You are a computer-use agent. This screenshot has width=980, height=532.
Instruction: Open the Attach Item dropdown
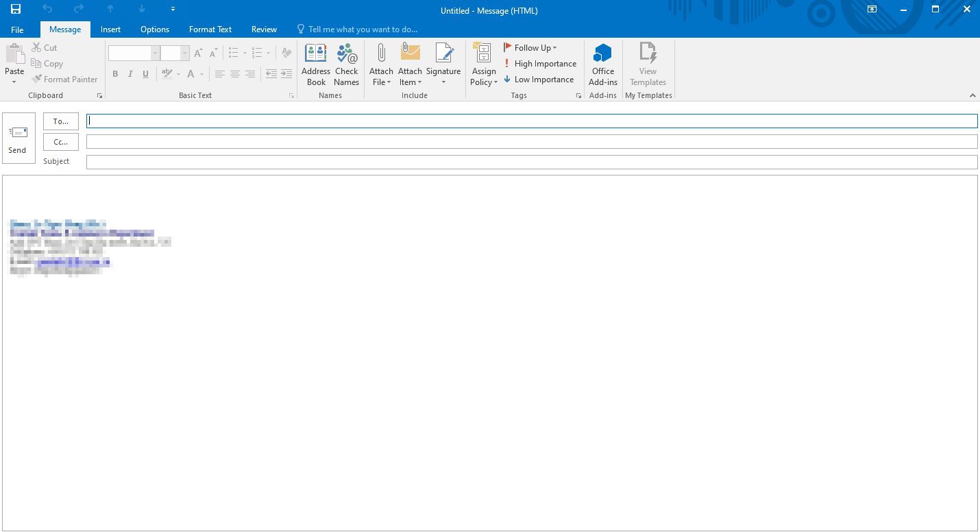pos(410,64)
